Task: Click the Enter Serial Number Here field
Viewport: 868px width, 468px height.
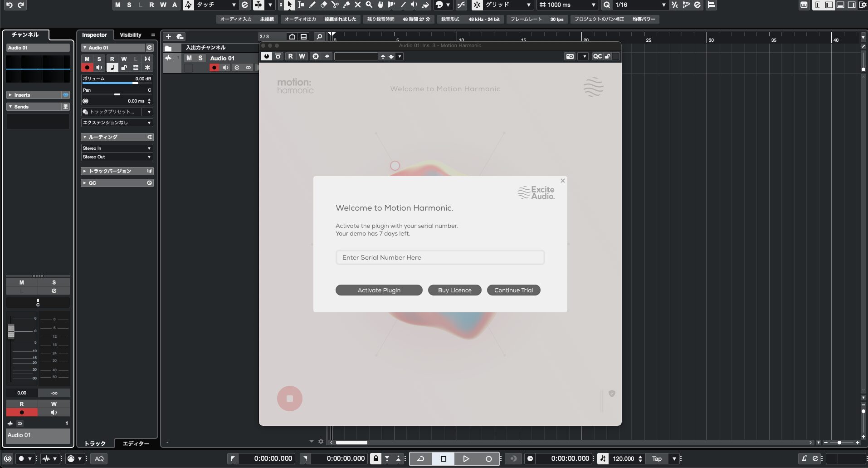Action: pyautogui.click(x=440, y=257)
